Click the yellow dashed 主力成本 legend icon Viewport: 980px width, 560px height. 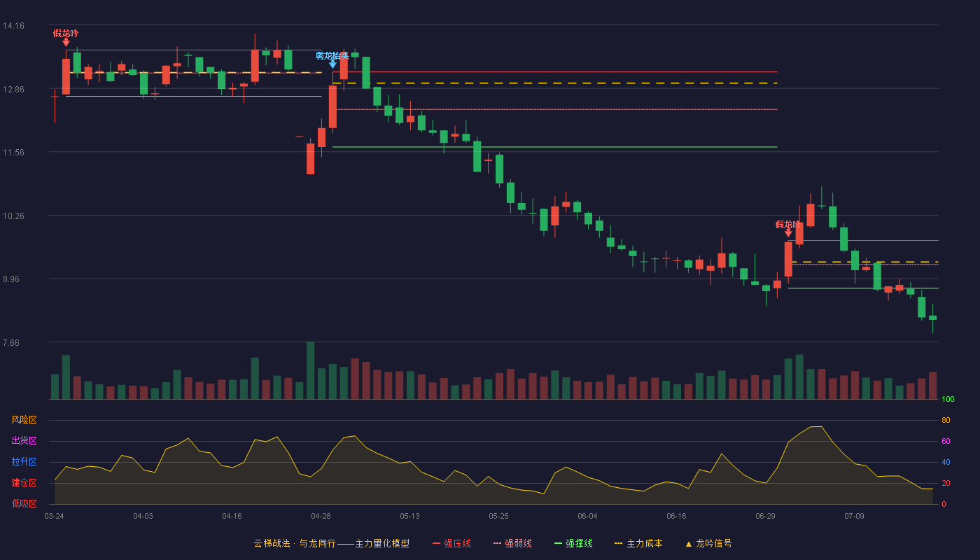pos(618,544)
